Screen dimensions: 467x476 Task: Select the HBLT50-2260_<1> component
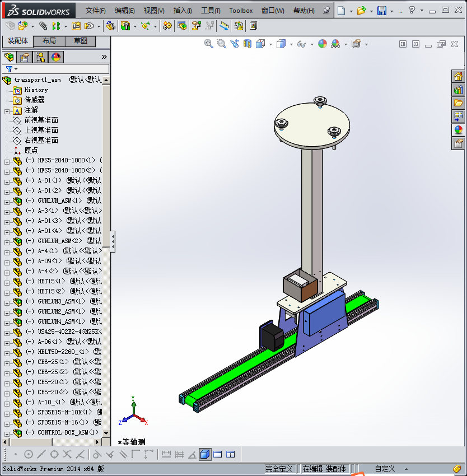(x=63, y=352)
